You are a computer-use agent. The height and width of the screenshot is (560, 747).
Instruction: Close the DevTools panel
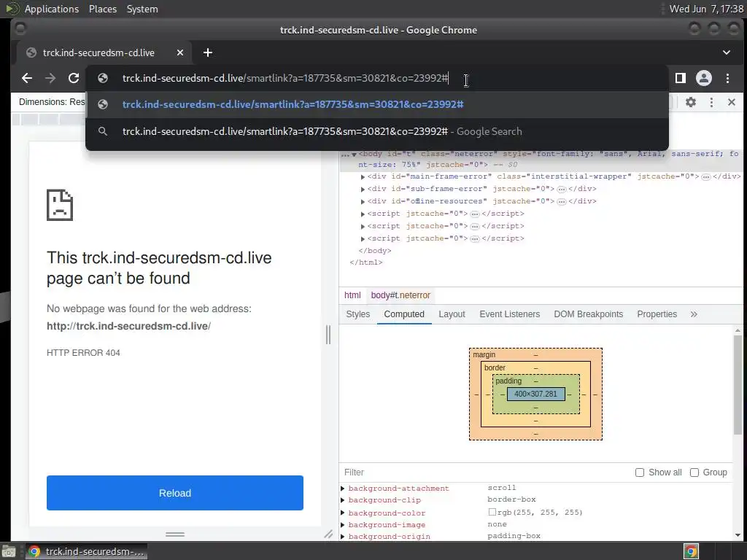[x=732, y=102]
